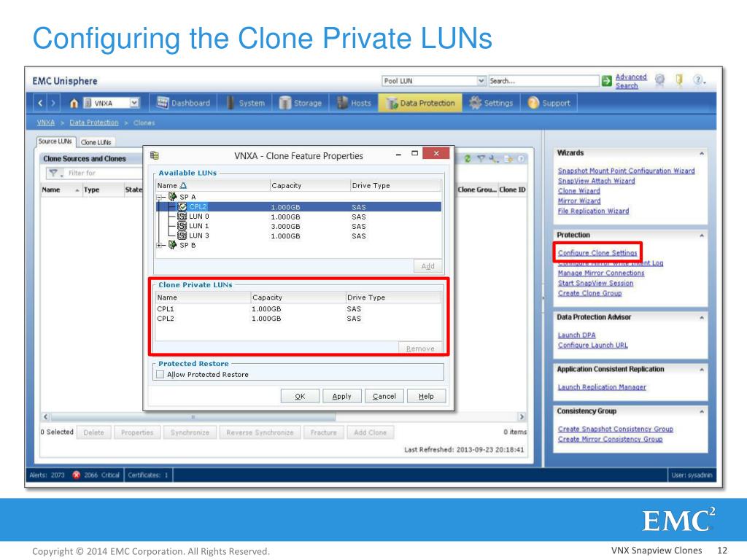Click Certificates: 1 in status bar
Screen dimensions: 747x560
(x=148, y=475)
